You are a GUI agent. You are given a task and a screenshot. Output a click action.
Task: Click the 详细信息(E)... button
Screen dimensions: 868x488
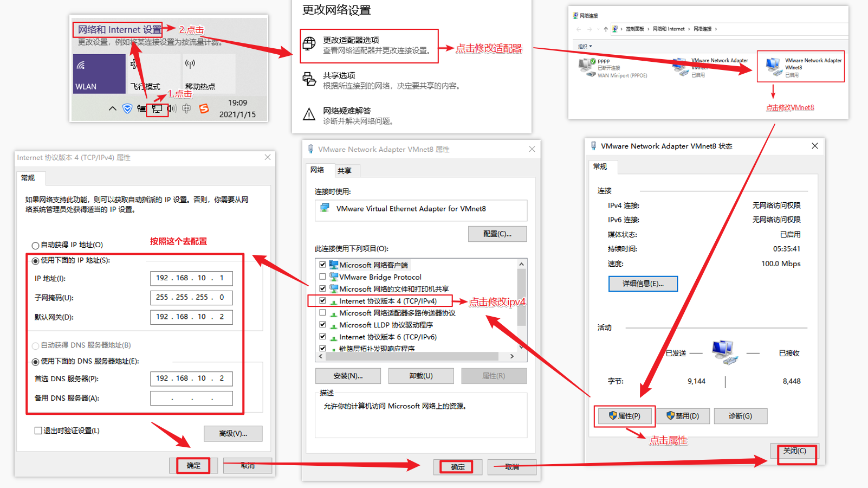click(x=643, y=284)
